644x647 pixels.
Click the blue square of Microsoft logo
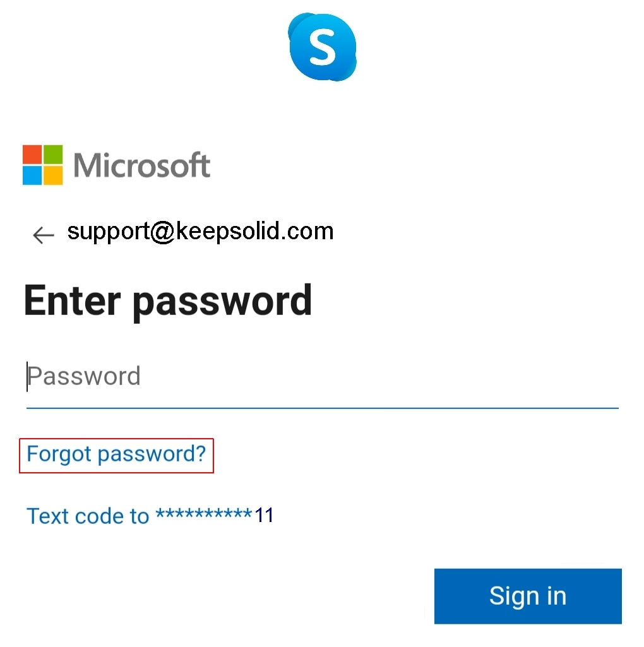tap(32, 175)
